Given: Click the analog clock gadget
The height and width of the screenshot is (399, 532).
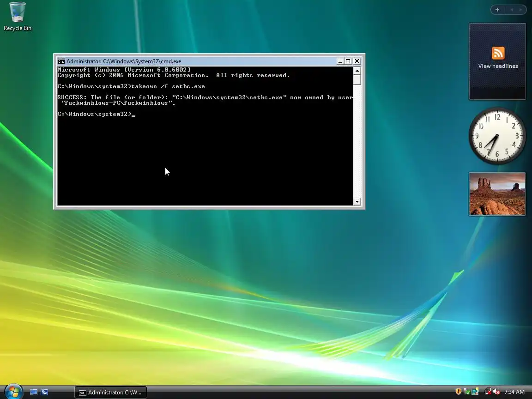Looking at the screenshot, I should click(x=497, y=136).
